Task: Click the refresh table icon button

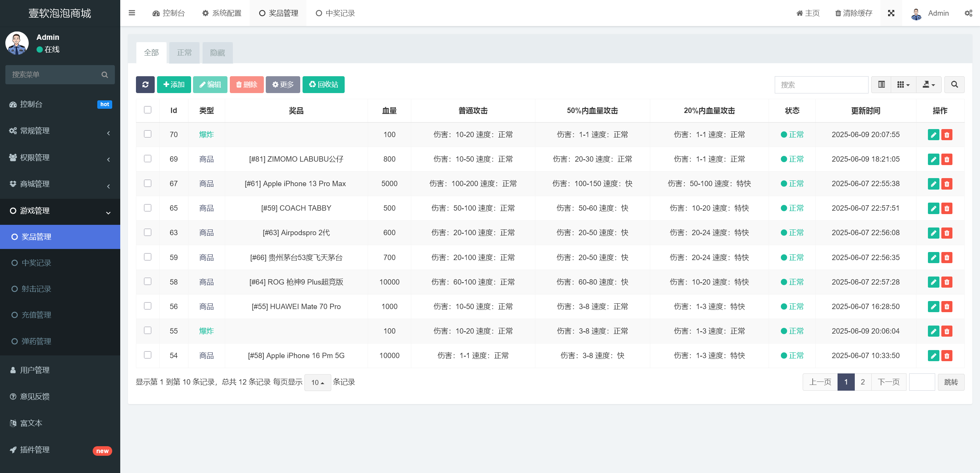Action: [x=145, y=85]
